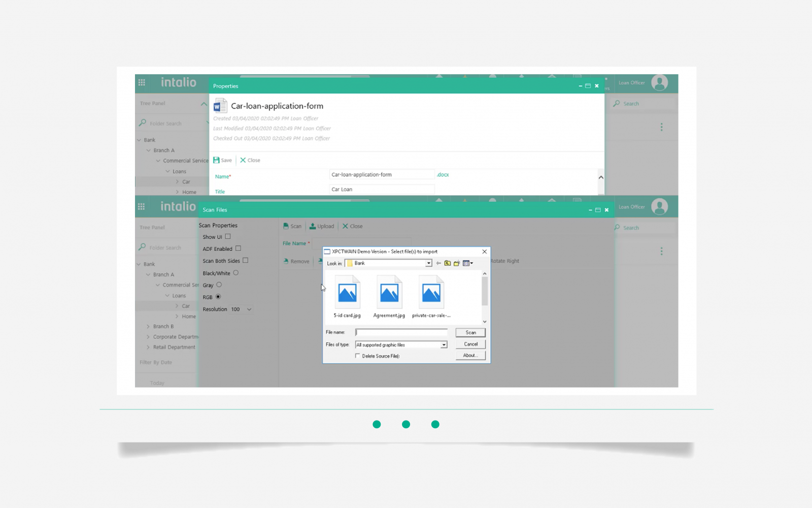Select the Commercial Service folder beside Properties window
Image resolution: width=812 pixels, height=508 pixels.
coord(185,161)
